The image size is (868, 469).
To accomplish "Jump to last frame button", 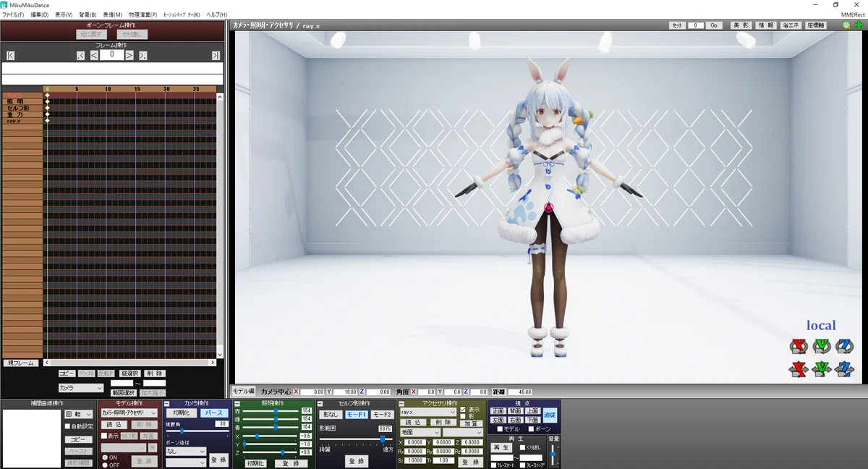I will click(x=216, y=55).
